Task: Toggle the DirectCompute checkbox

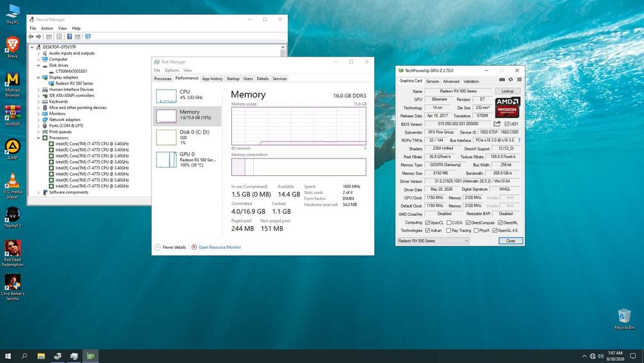Action: [x=468, y=222]
